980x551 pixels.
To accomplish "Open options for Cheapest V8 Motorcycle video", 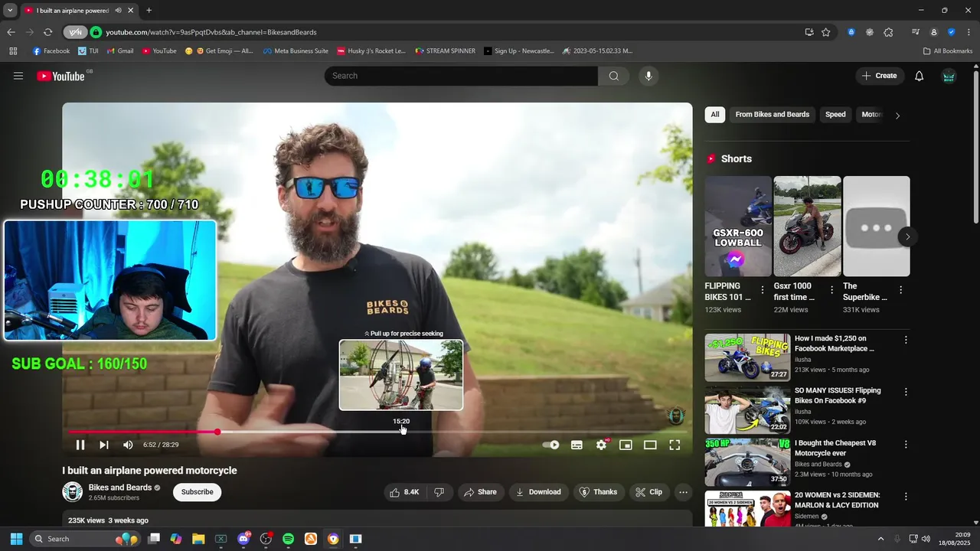I will point(906,444).
